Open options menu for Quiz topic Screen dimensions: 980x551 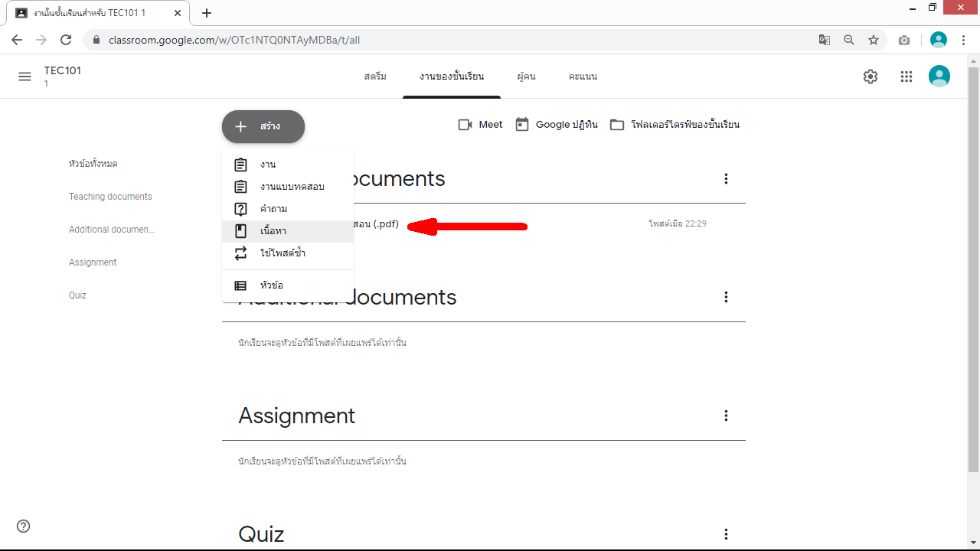726,534
